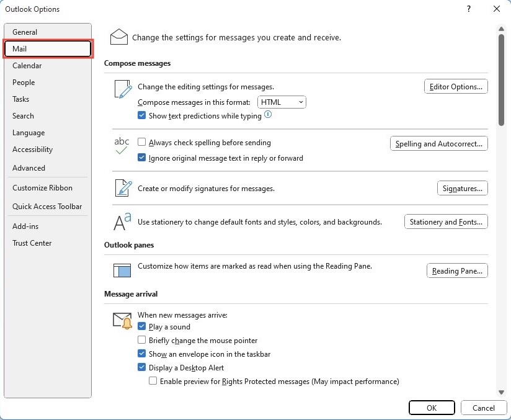
Task: Click the signature document icon
Action: pos(123,188)
